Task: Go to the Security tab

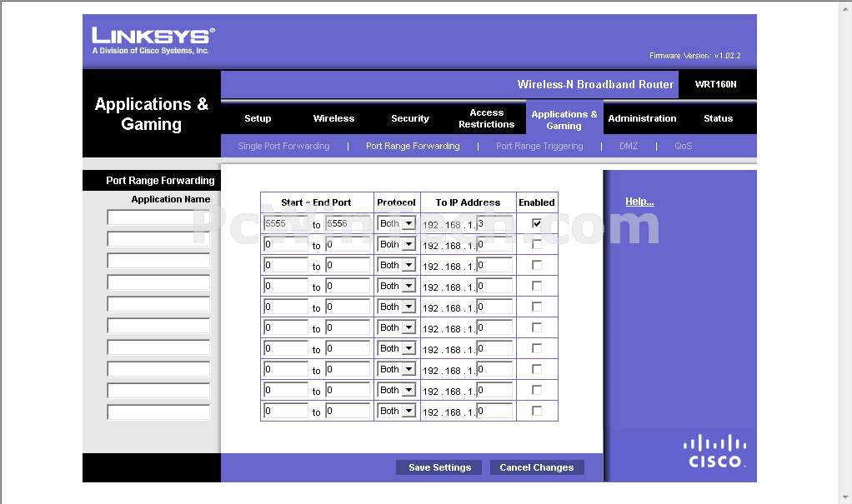Action: (409, 118)
